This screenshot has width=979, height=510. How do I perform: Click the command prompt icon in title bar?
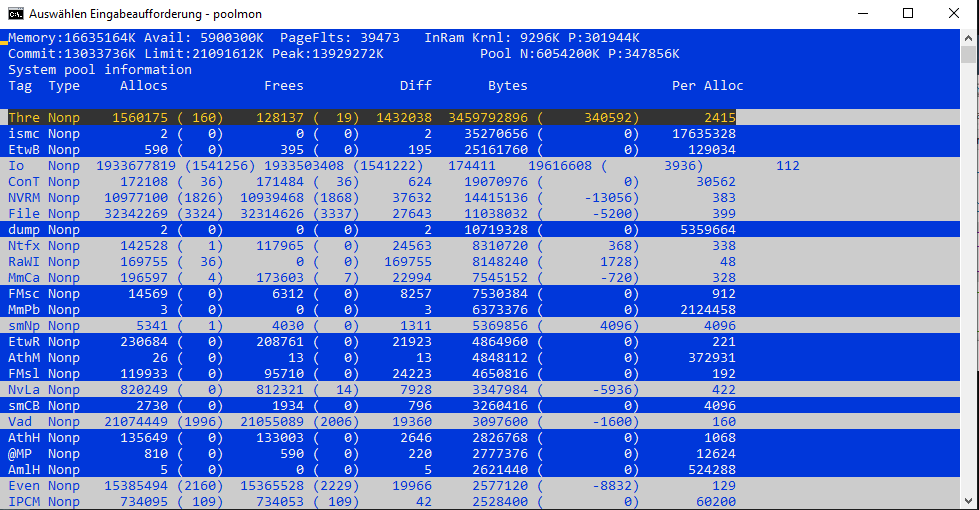pyautogui.click(x=16, y=14)
